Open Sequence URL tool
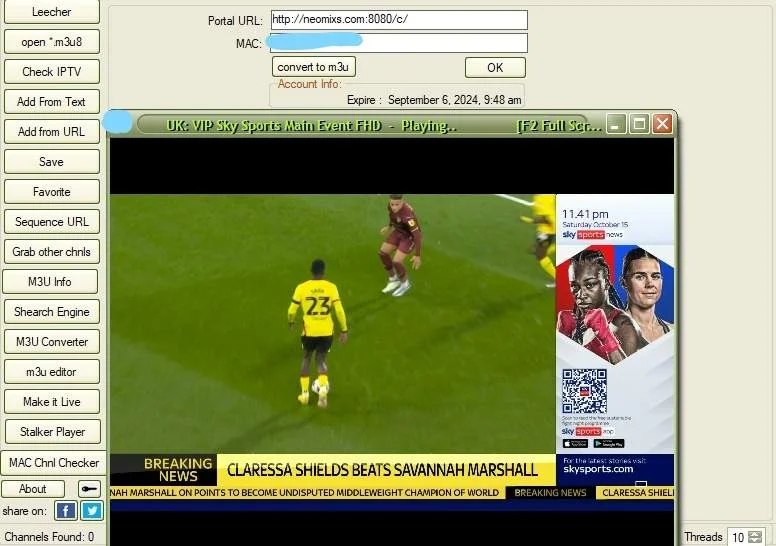 pyautogui.click(x=51, y=222)
